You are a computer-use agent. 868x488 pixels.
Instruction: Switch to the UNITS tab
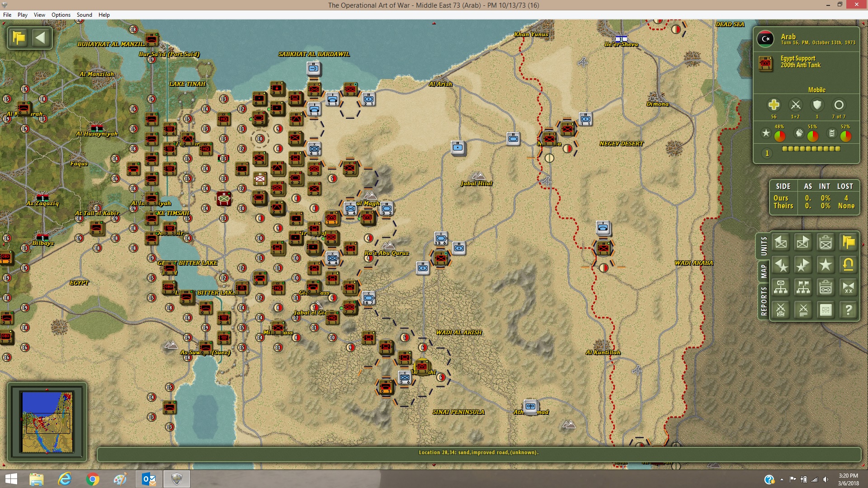click(764, 246)
